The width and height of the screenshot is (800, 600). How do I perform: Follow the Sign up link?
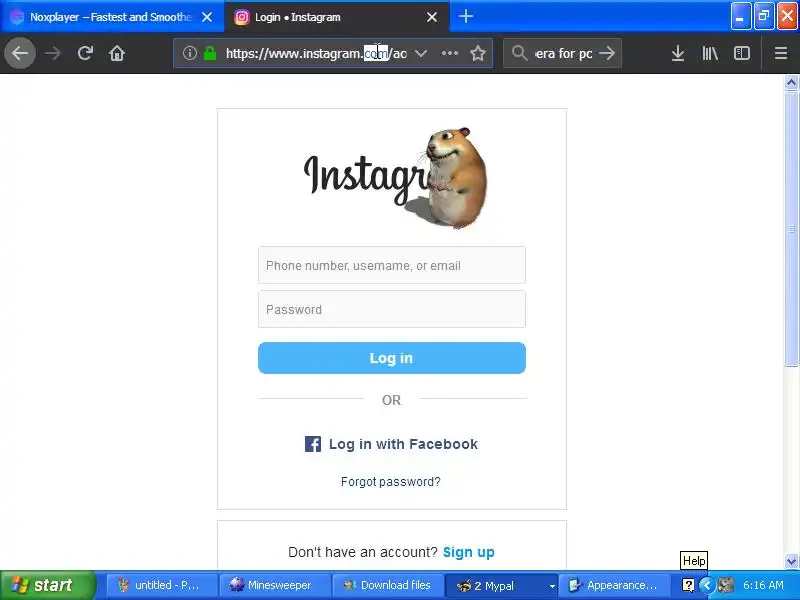point(468,552)
